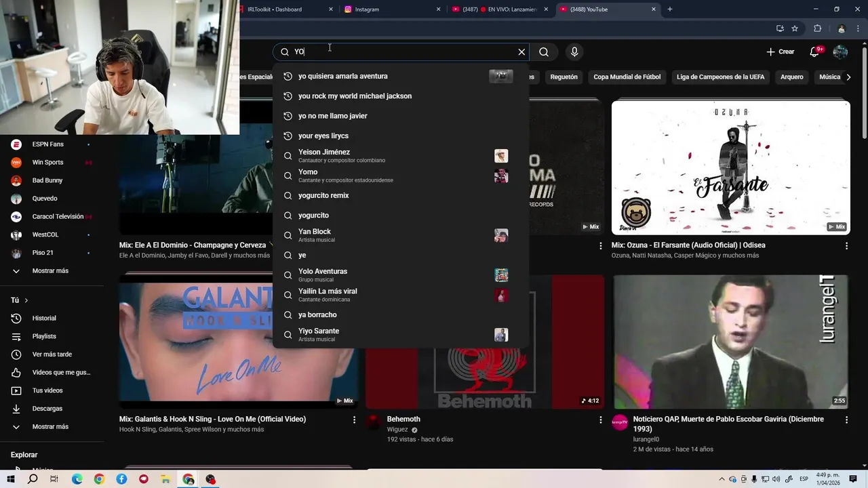Open the Crear upload menu
868x488 pixels.
(780, 52)
